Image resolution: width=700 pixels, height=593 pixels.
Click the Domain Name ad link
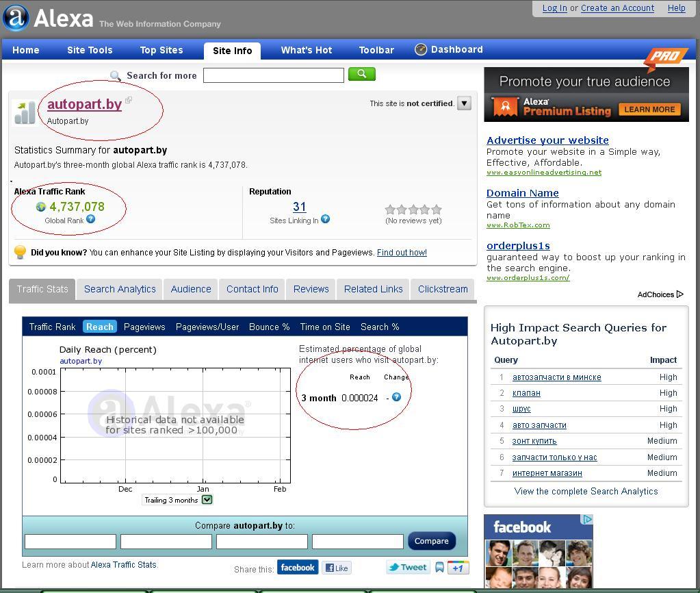[x=522, y=192]
